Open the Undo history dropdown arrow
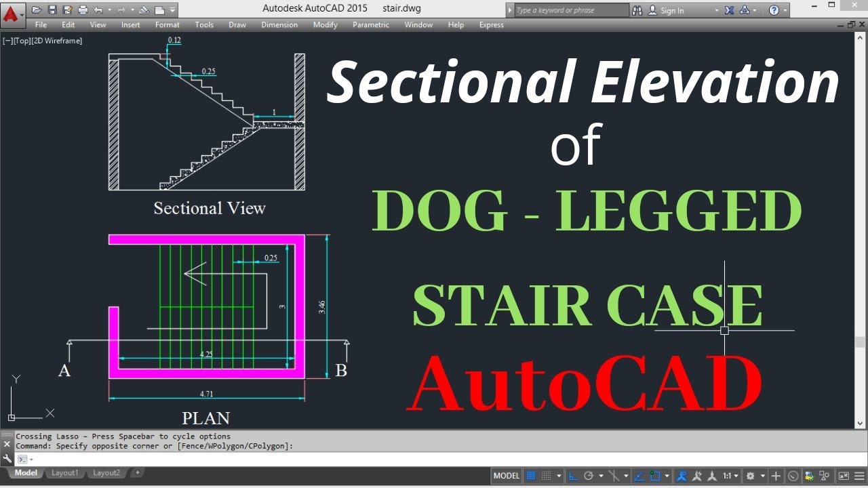868x488 pixels. tap(109, 10)
